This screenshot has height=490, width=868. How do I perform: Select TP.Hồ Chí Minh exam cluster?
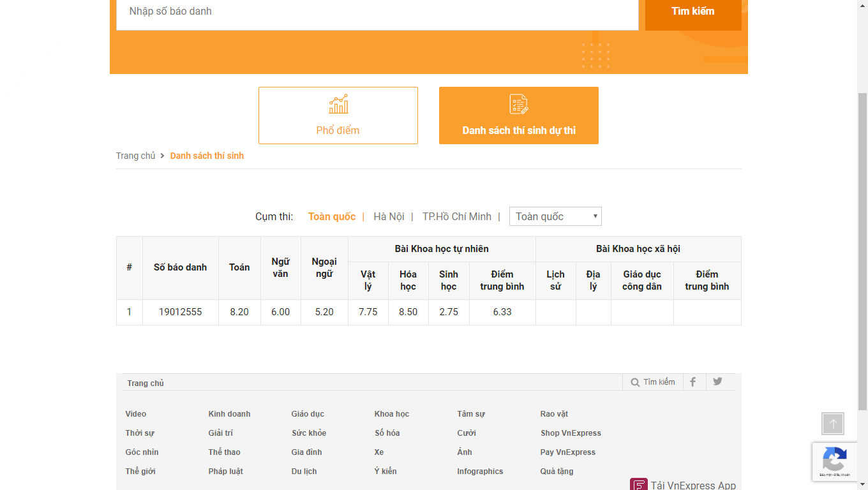coord(456,217)
